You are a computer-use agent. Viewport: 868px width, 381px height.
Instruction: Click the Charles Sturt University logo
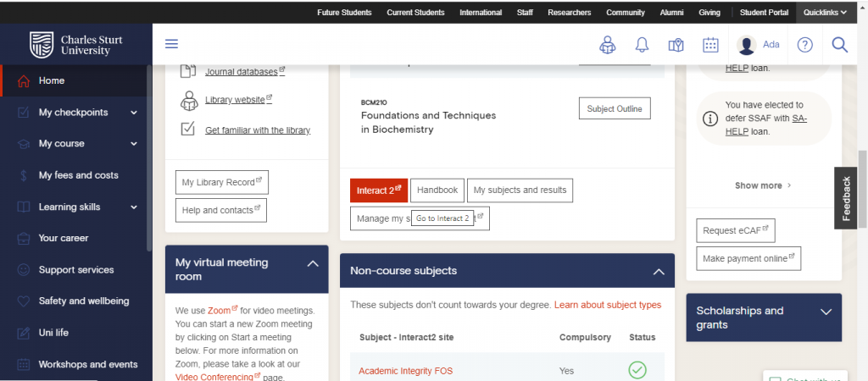75,44
